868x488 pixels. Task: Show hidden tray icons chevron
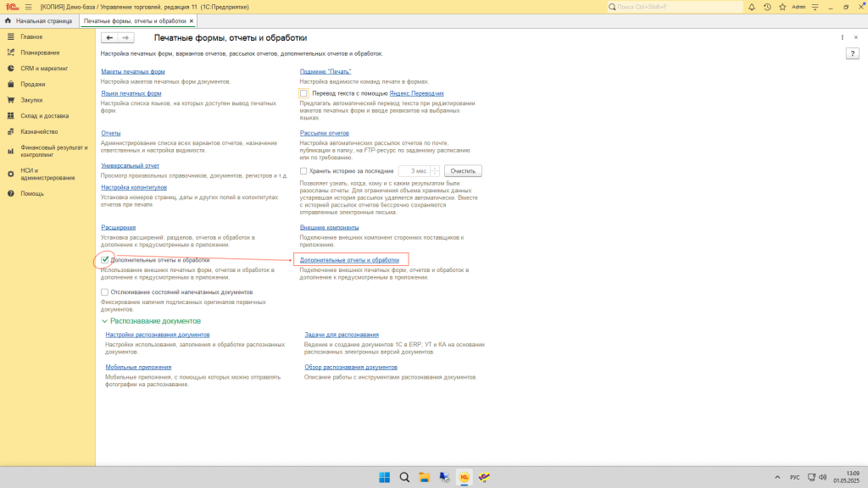pos(777,478)
